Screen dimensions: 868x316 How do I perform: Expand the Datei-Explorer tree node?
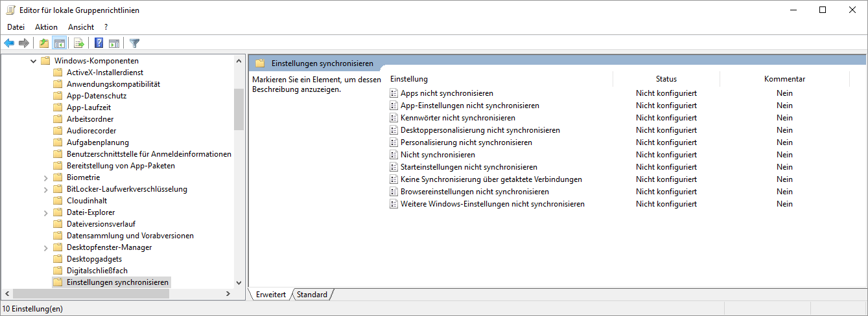[x=45, y=212]
